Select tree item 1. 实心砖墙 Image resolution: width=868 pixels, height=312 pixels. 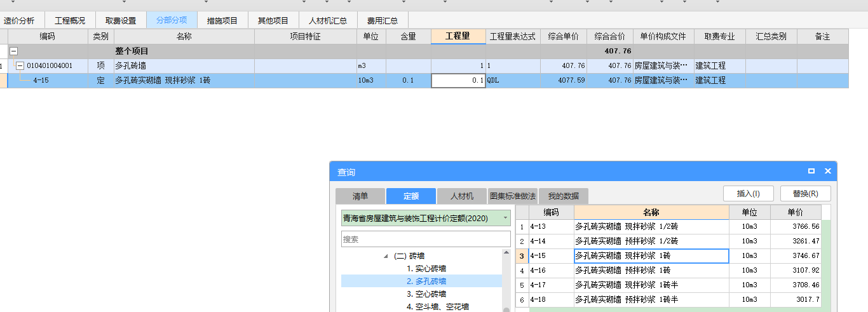(x=426, y=269)
